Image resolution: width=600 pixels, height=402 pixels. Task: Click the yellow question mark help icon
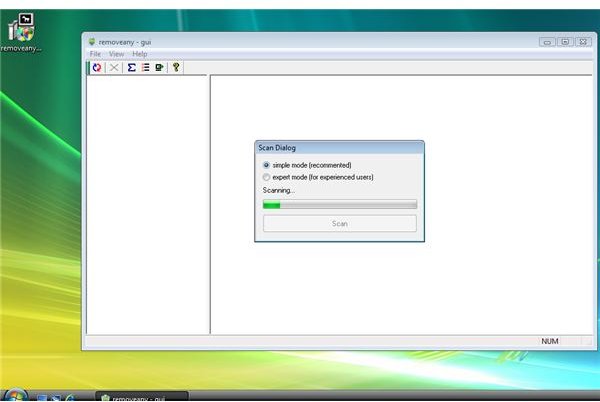[176, 68]
